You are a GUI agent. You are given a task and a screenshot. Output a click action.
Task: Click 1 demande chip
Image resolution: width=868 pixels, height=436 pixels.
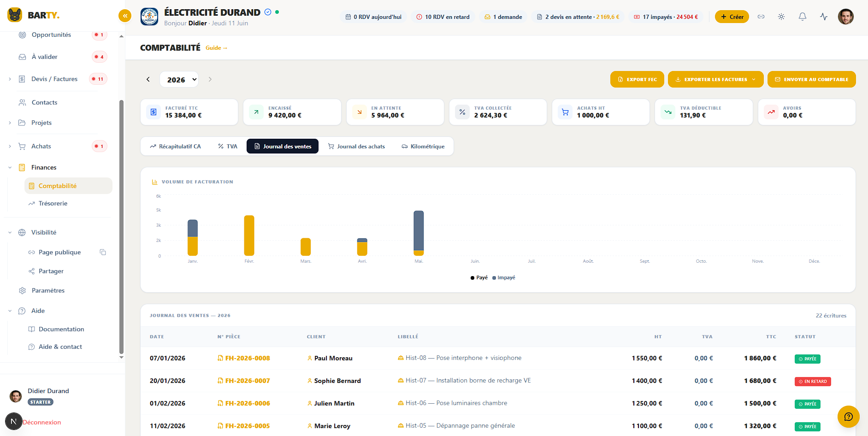tap(503, 17)
